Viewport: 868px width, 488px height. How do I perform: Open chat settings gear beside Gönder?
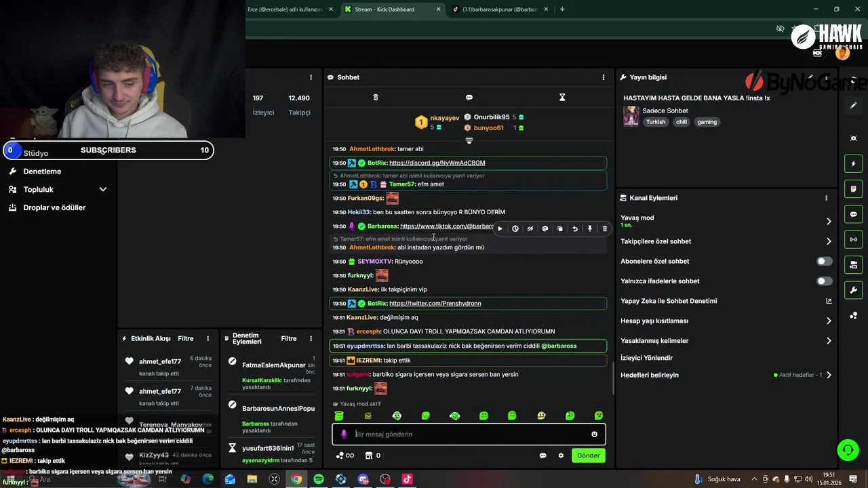point(561,455)
